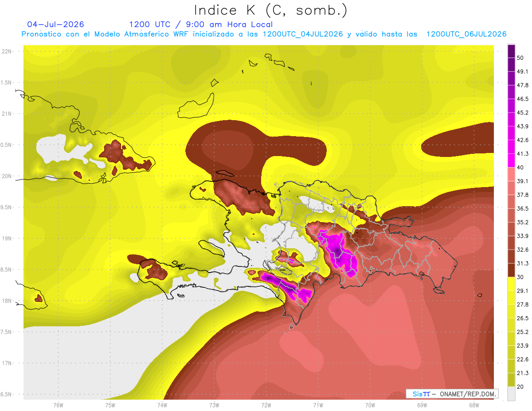This screenshot has width=532, height=411.
Task: Click the color scale value '35.2'
Action: 523,222
